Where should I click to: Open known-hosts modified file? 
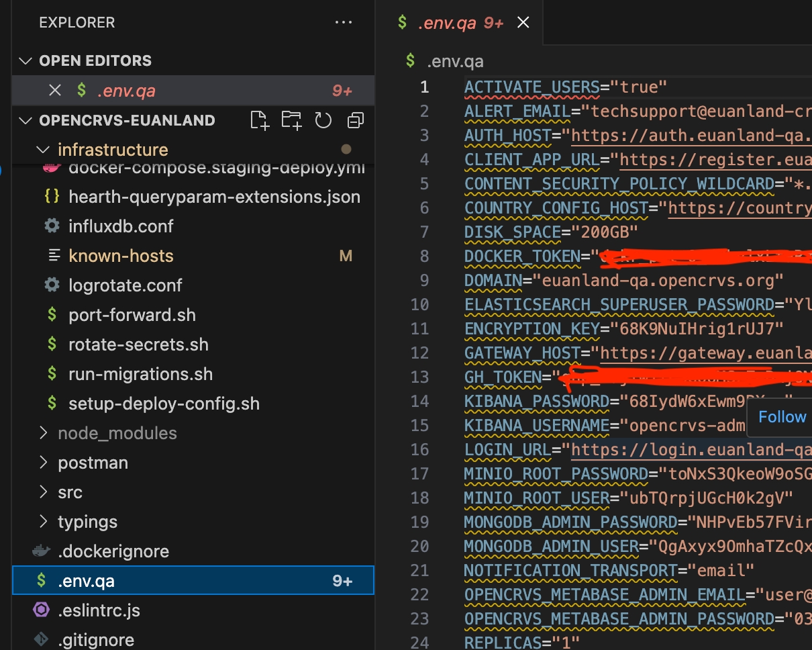[x=121, y=256]
